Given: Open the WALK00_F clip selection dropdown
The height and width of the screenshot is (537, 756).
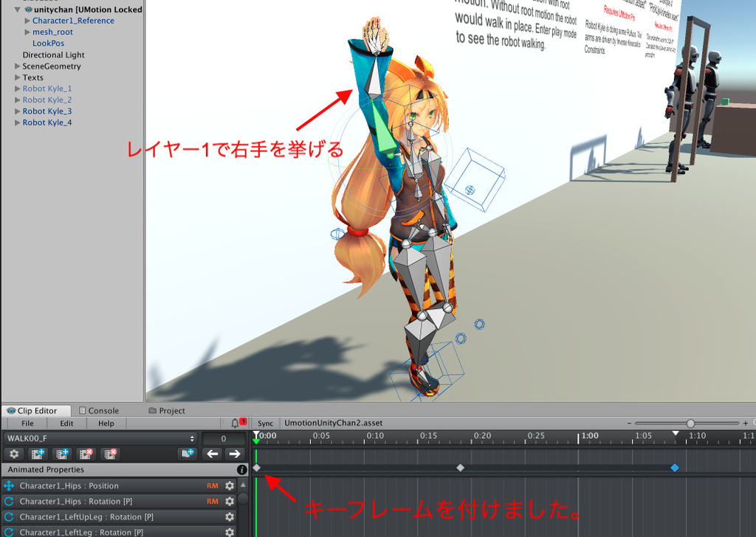Looking at the screenshot, I should click(x=100, y=438).
